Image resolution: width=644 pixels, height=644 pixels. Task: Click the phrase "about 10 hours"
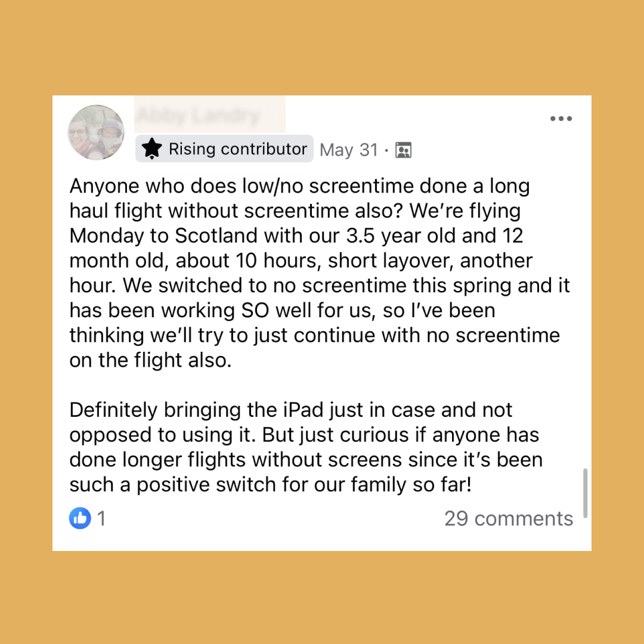(x=226, y=261)
